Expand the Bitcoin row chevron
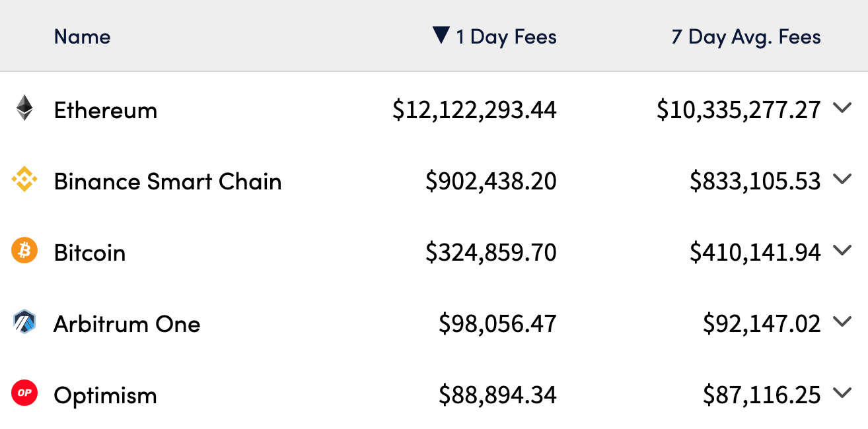Image resolution: width=868 pixels, height=429 pixels. click(842, 251)
